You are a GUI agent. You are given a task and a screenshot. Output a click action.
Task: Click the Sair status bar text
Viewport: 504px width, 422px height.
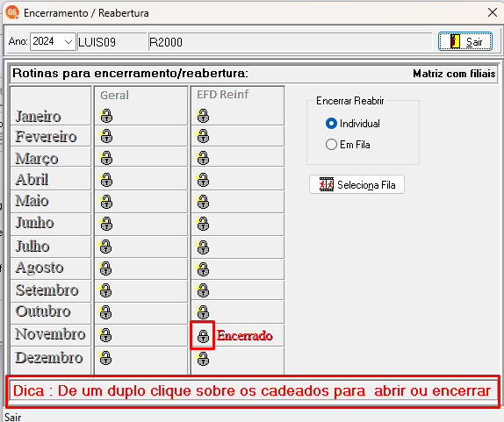(13, 418)
